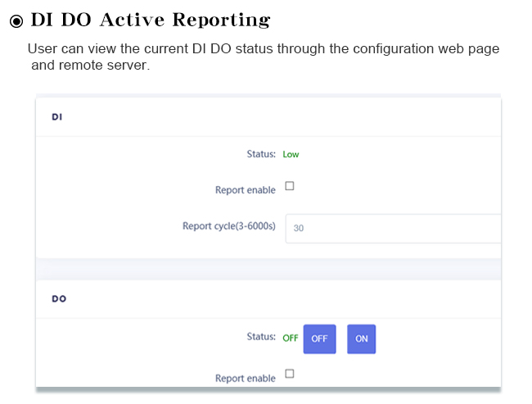Click the blue ON button for DO
Screen dimensions: 532x404
point(361,338)
